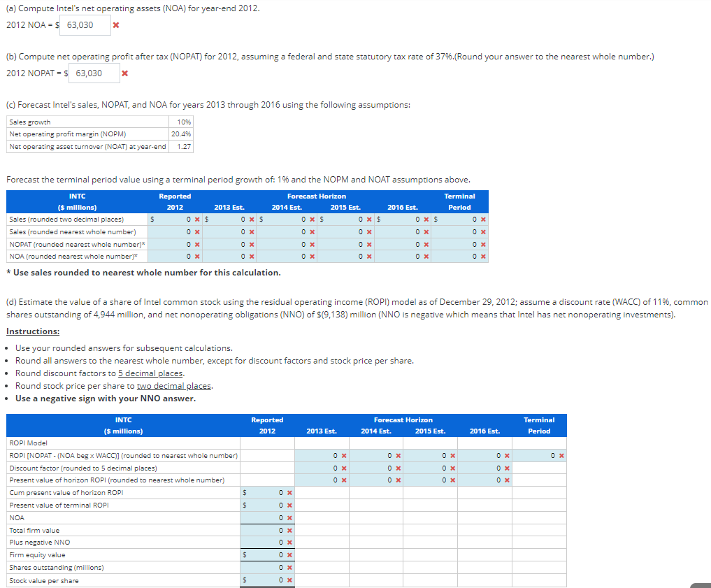Viewport: 711px width, 588px height.
Task: Click Sales whole number cell for Reported 2012
Action: pyautogui.click(x=175, y=231)
